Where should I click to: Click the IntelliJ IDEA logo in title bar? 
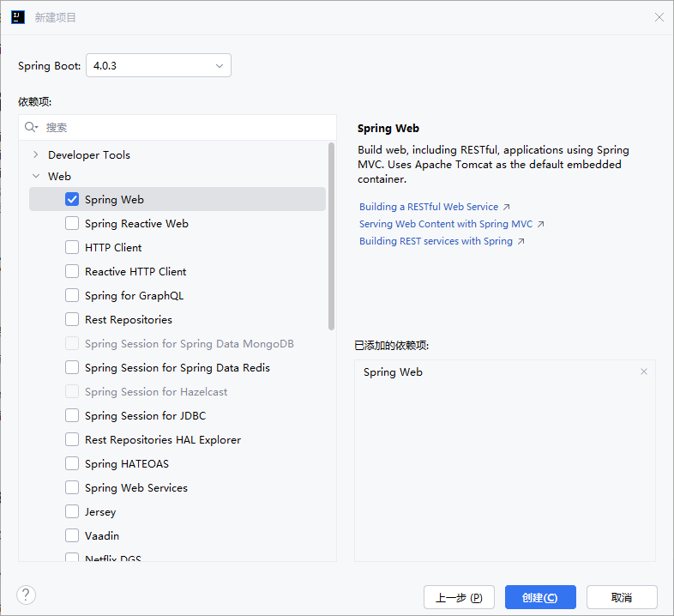tap(18, 17)
